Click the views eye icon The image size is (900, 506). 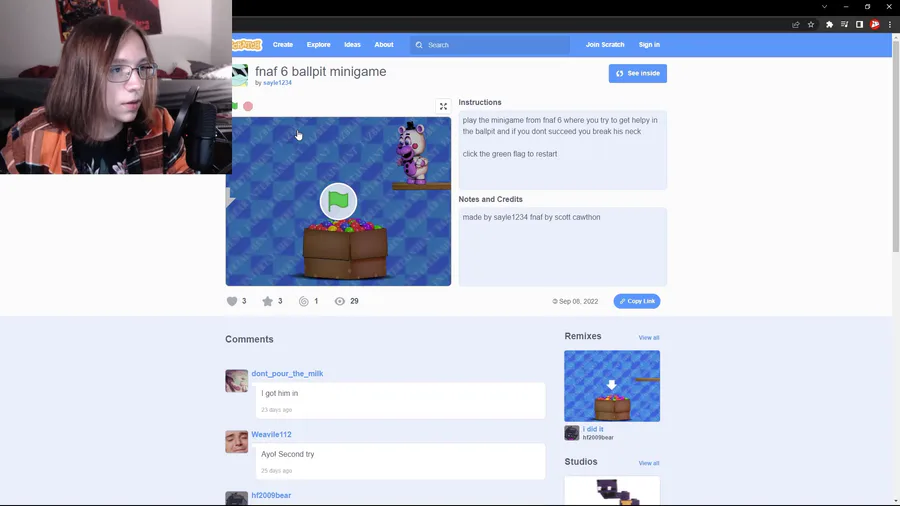[340, 301]
